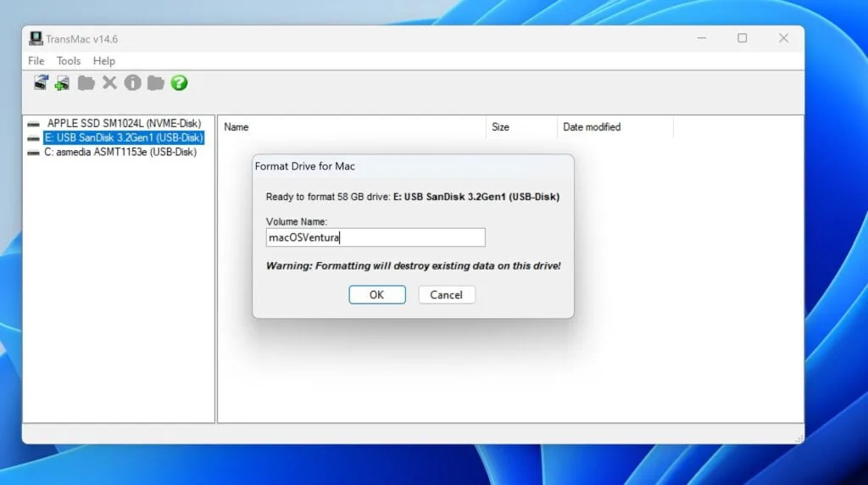This screenshot has width=868, height=485.
Task: Click the greyed folder icon before the X
Action: click(86, 83)
